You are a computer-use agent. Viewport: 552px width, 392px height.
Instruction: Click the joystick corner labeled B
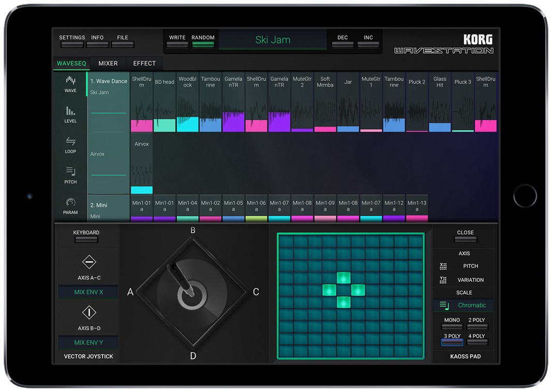click(193, 231)
